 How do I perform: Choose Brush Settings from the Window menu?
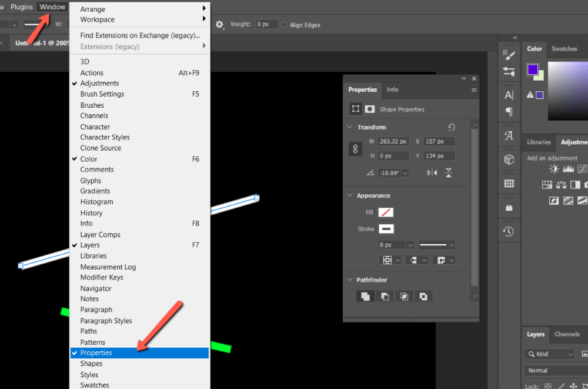pyautogui.click(x=102, y=94)
